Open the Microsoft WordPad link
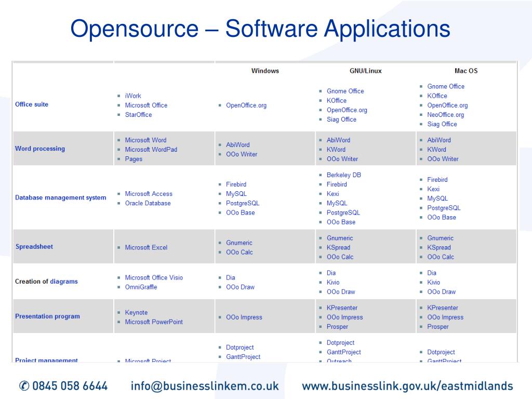 [x=151, y=150]
